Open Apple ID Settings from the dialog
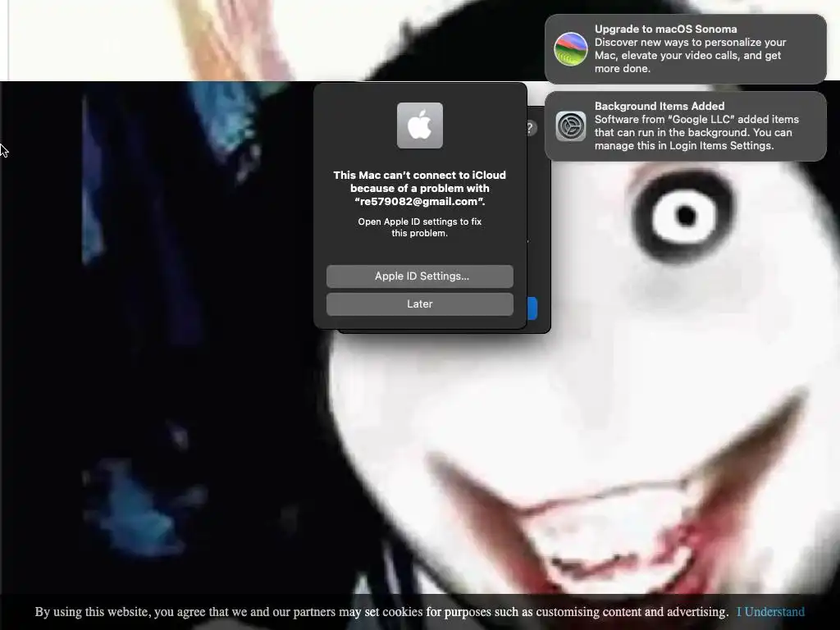The width and height of the screenshot is (840, 630). (419, 276)
